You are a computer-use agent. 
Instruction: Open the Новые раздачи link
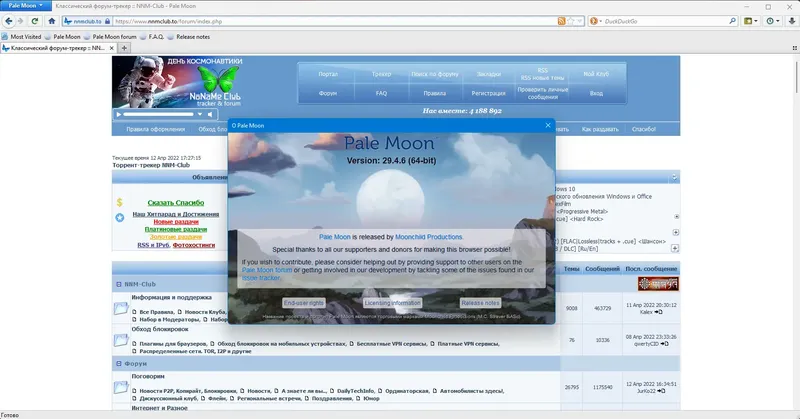pos(176,222)
